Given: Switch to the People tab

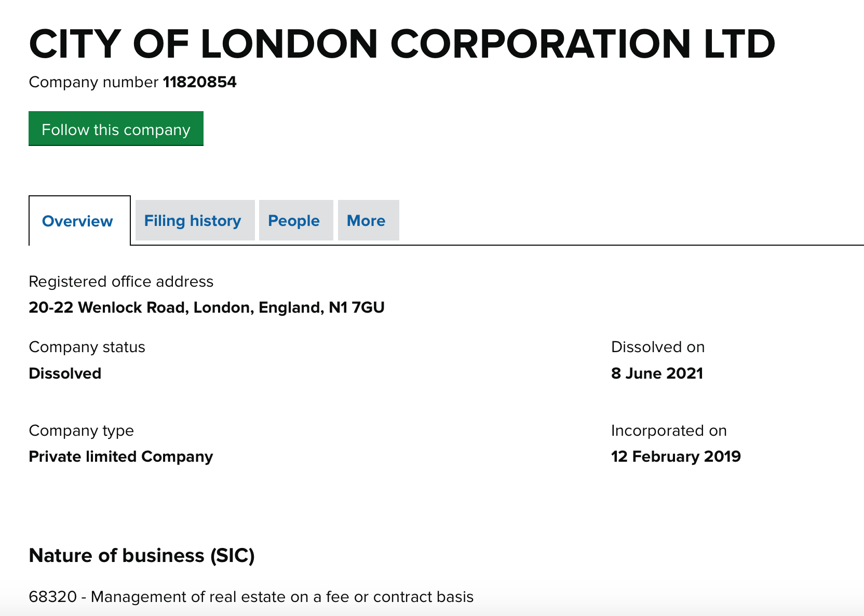Looking at the screenshot, I should click(x=294, y=221).
